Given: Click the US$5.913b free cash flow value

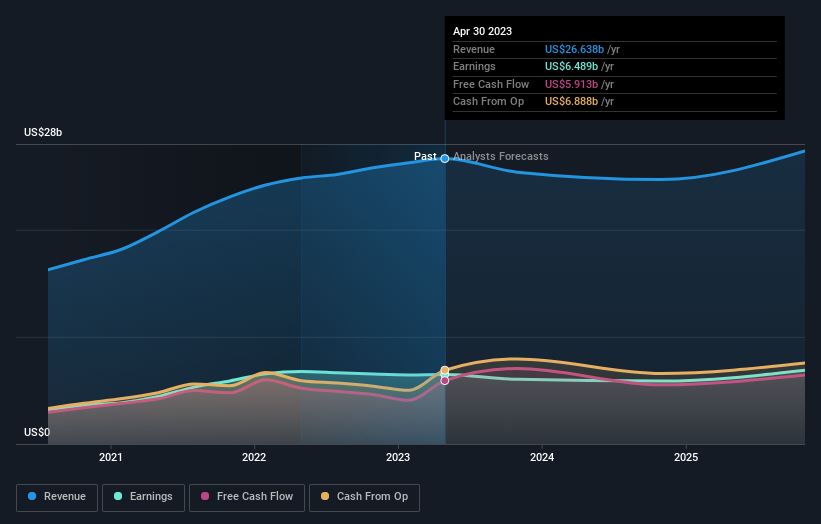Looking at the screenshot, I should pos(571,84).
